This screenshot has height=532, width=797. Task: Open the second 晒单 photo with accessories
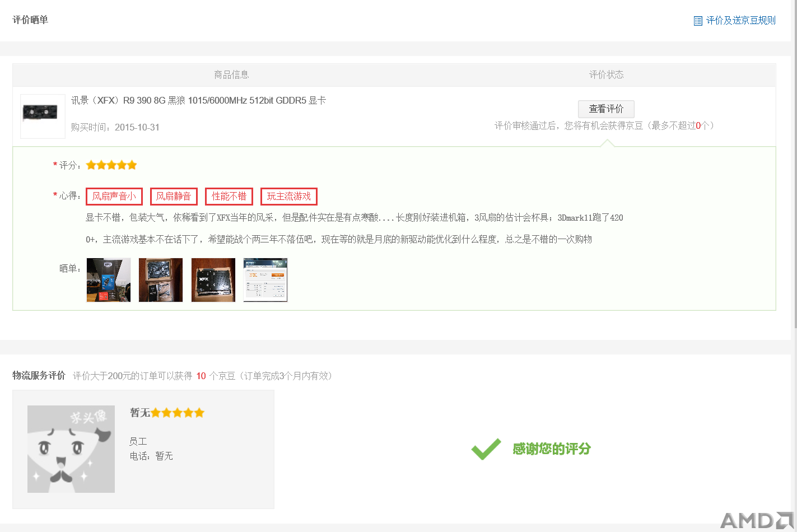click(x=161, y=280)
